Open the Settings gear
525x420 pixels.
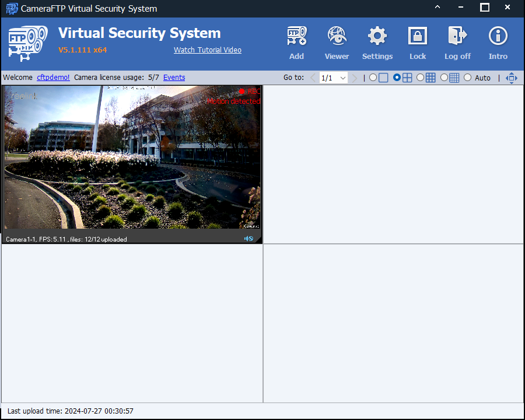point(377,42)
